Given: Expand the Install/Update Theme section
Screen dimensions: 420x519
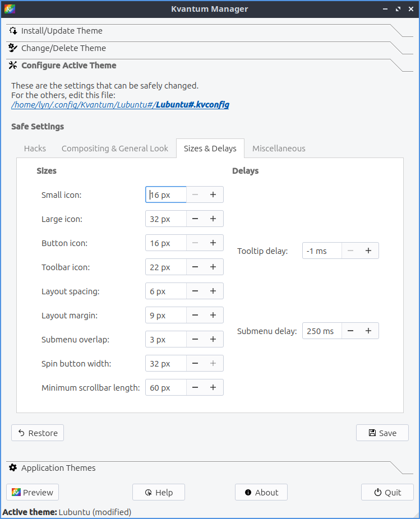Looking at the screenshot, I should 62,31.
